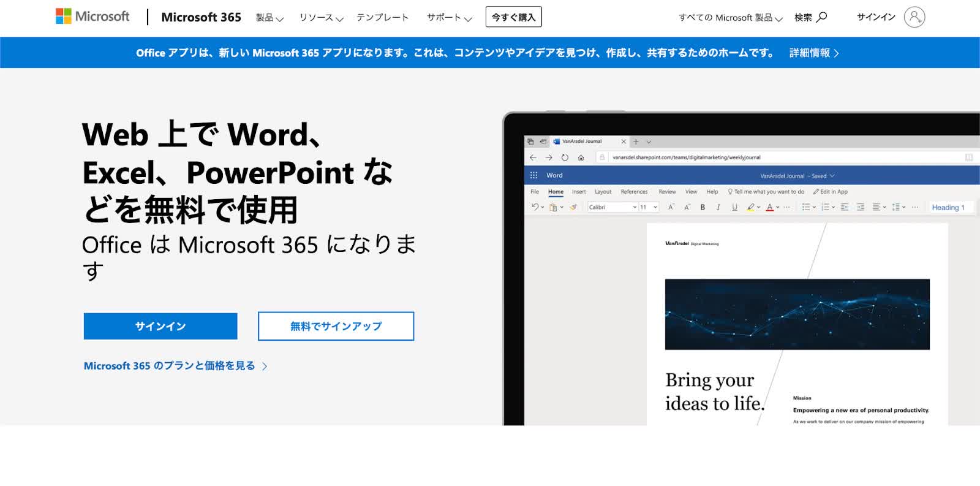Click the Undo icon in Word ribbon
Screen dimensions: 980x486
coord(535,207)
